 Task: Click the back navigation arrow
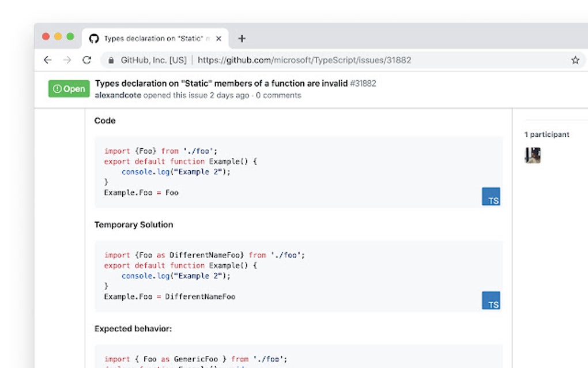[48, 59]
